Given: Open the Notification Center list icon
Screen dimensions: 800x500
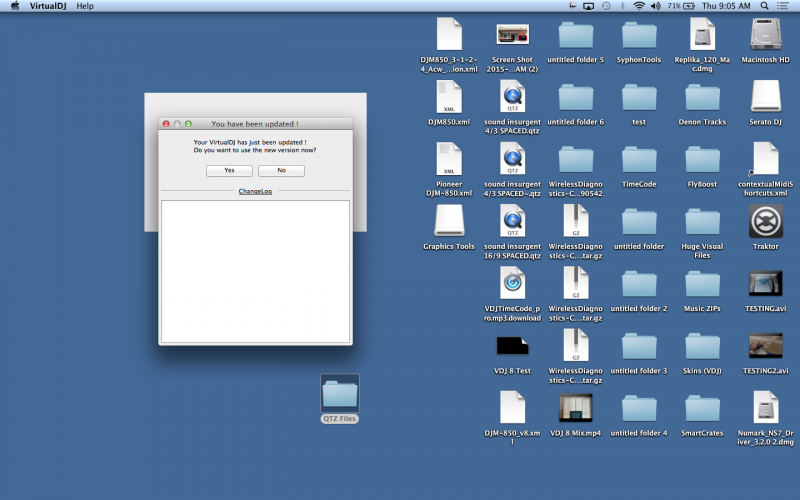Looking at the screenshot, I should [x=782, y=6].
